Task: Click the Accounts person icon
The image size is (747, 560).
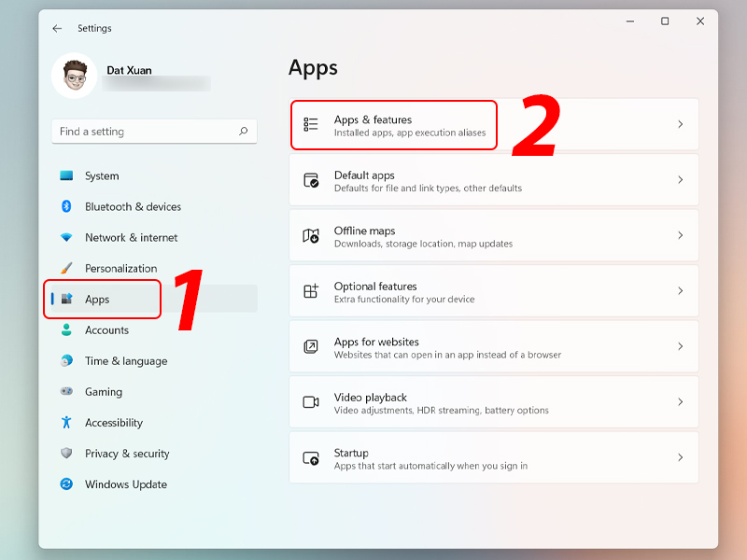Action: pyautogui.click(x=66, y=329)
